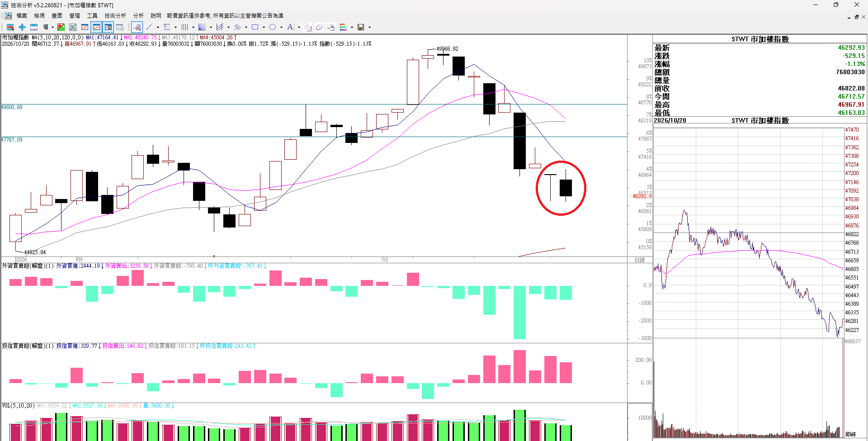This screenshot has height=441, width=868.
Task: Open the 檔案 menu
Action: [22, 16]
